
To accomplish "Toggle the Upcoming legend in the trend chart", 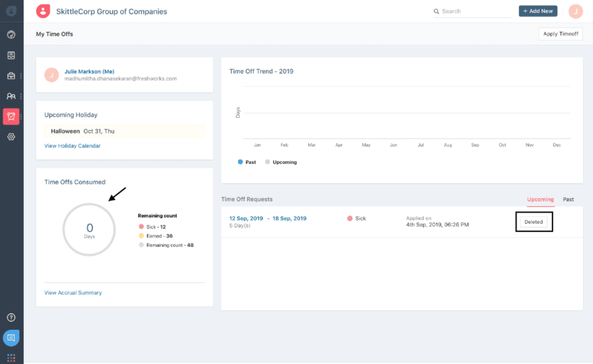I will [x=281, y=162].
